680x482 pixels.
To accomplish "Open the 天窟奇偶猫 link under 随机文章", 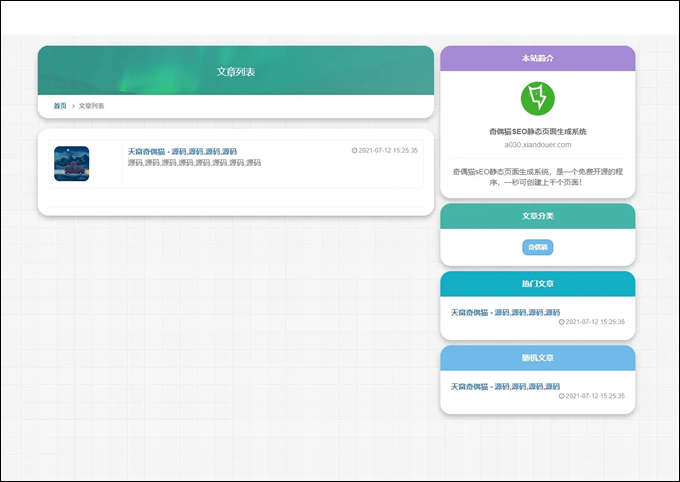I will click(505, 386).
